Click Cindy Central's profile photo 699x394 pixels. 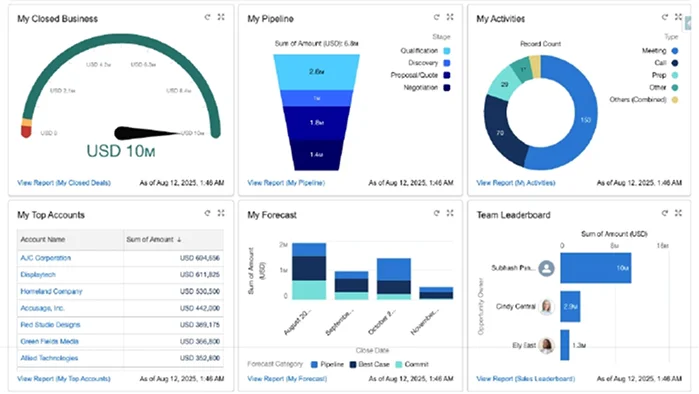[546, 307]
